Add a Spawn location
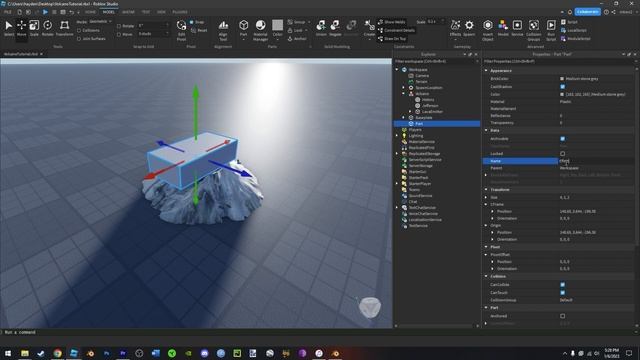640x360 pixels. coord(469,29)
